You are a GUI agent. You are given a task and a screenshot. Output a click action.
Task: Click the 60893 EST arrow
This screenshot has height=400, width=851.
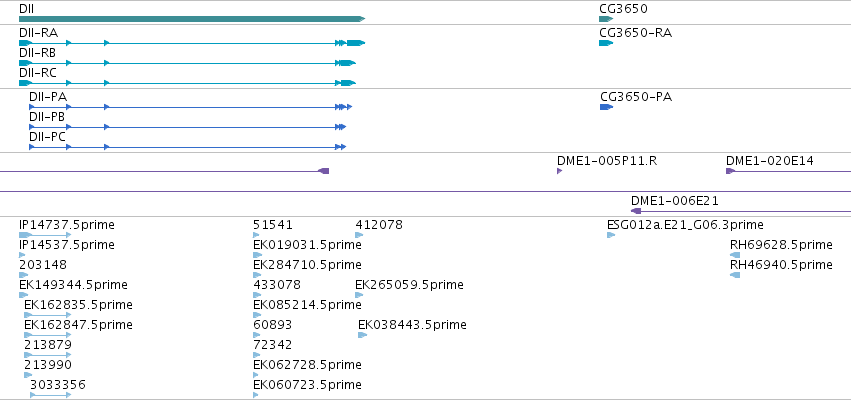[x=256, y=335]
